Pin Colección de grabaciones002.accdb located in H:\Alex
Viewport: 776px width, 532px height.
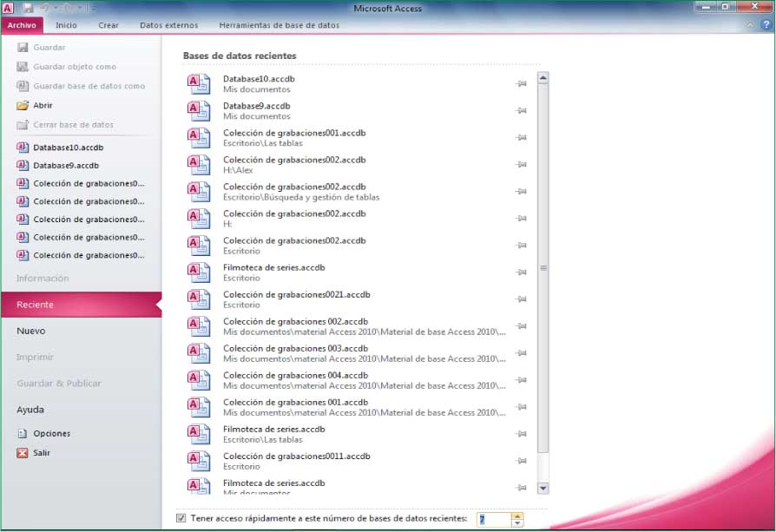pyautogui.click(x=521, y=164)
